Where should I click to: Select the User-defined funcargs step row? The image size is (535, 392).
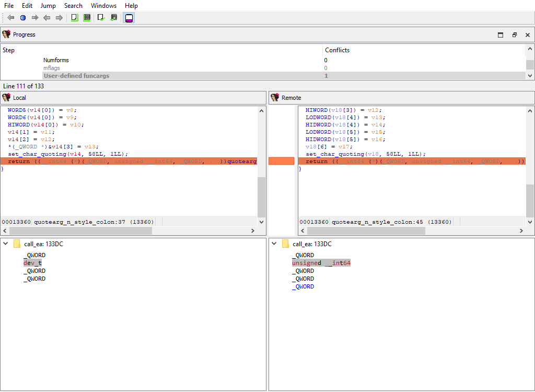(x=76, y=76)
